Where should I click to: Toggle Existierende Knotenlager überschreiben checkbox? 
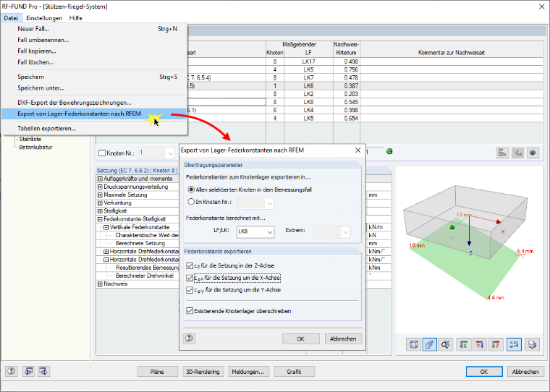(x=190, y=311)
